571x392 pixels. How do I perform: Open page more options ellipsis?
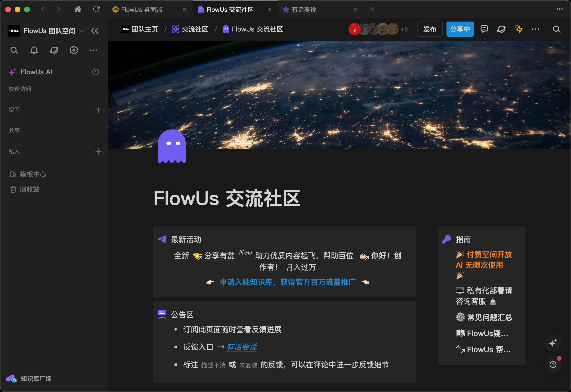coord(535,29)
